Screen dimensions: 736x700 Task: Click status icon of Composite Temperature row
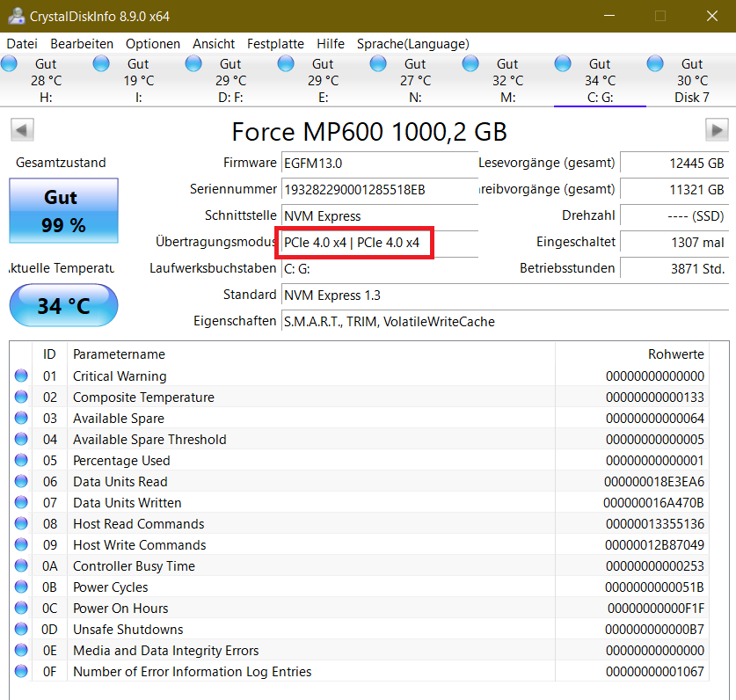(21, 397)
